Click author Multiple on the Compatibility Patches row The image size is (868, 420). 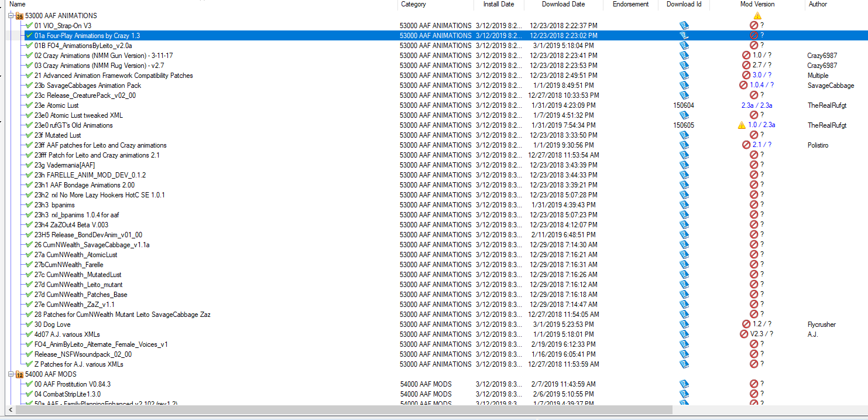point(818,76)
